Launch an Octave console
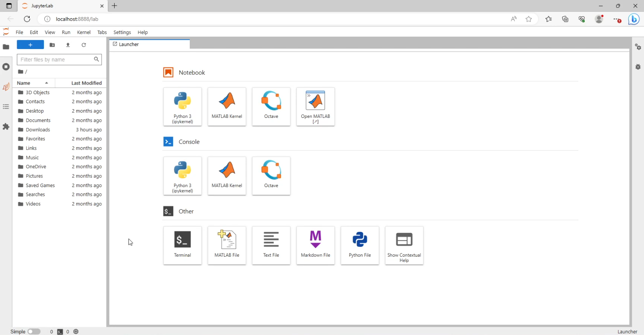 click(x=271, y=176)
